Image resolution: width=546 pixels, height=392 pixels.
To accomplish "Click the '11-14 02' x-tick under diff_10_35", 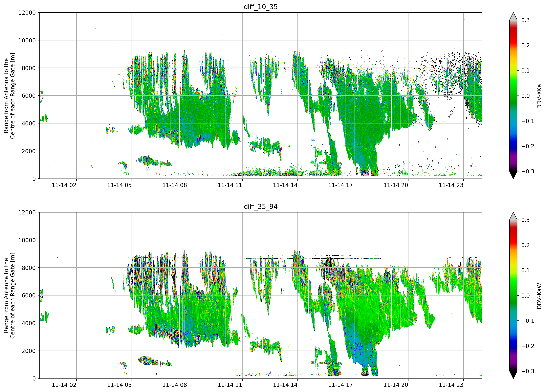I will (x=64, y=185).
